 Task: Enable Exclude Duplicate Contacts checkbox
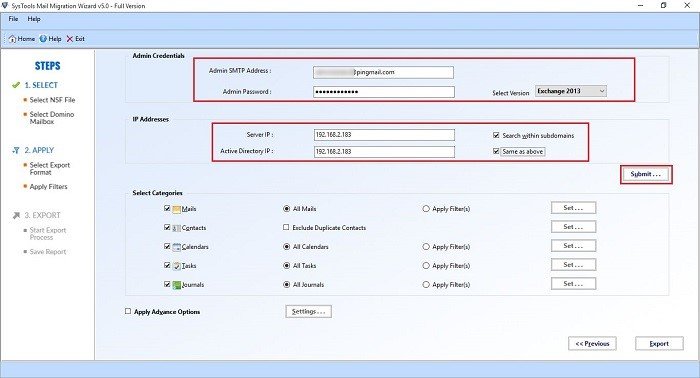tap(286, 227)
